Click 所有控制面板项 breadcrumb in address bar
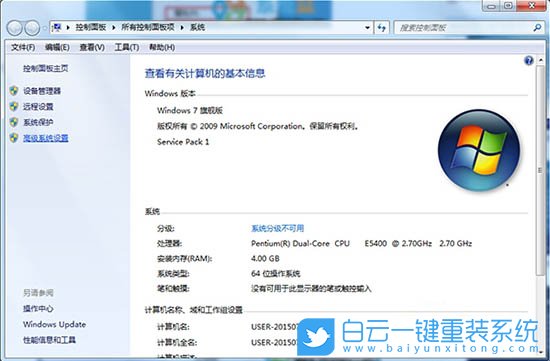 pos(148,27)
